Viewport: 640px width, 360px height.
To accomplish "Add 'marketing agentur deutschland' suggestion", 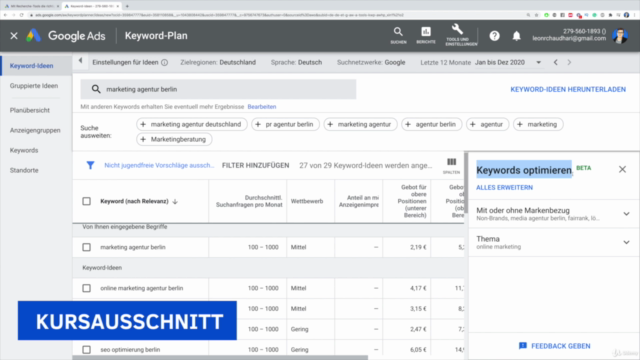I will 192,124.
